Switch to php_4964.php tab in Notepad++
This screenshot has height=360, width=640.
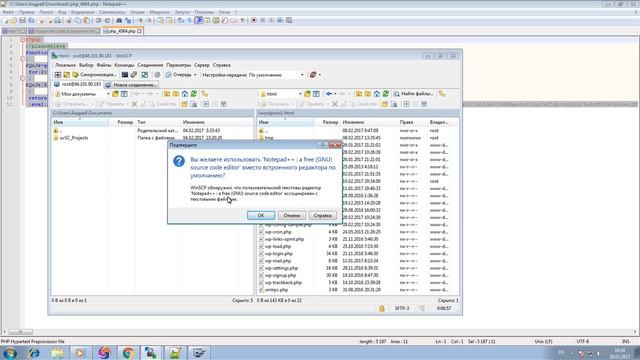click(x=122, y=31)
